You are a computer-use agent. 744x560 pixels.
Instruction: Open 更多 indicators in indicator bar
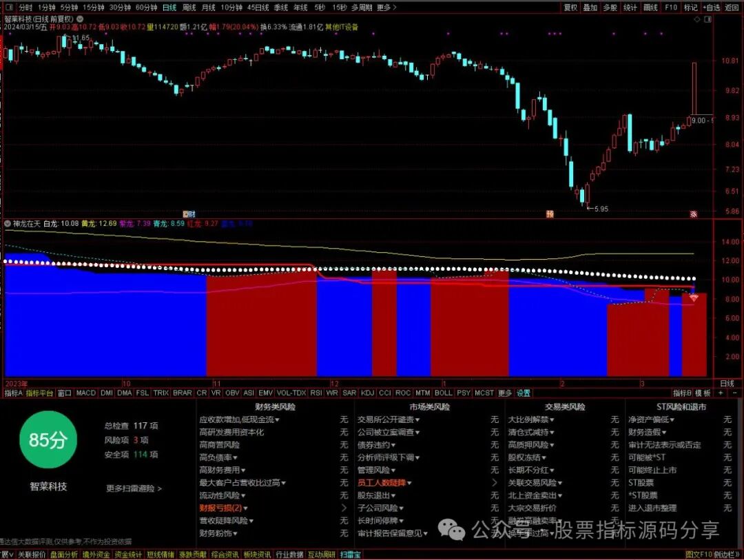(x=505, y=393)
